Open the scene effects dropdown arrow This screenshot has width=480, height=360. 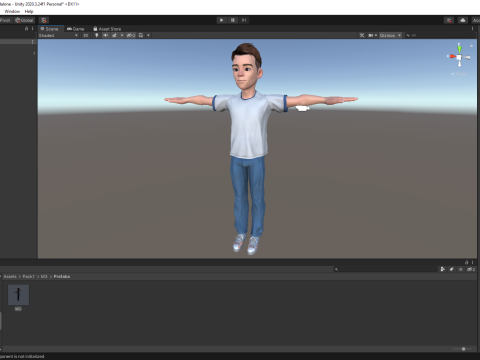click(122, 35)
